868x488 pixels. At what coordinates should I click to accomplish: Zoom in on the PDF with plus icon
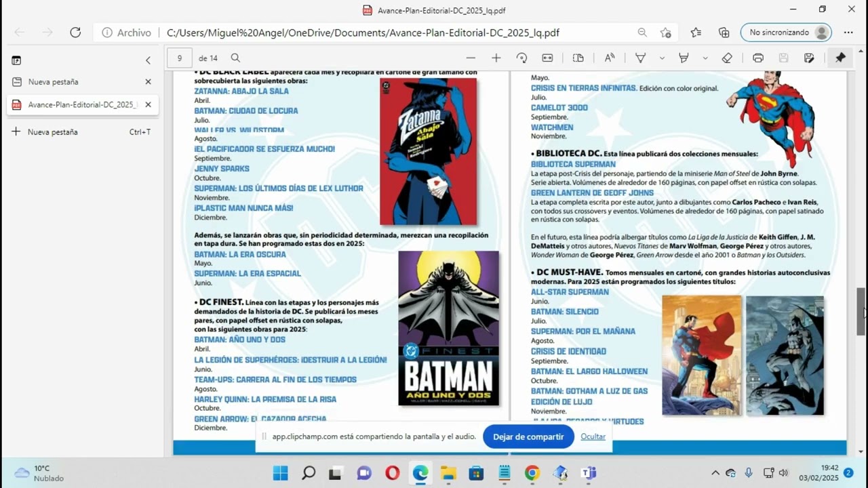[496, 58]
